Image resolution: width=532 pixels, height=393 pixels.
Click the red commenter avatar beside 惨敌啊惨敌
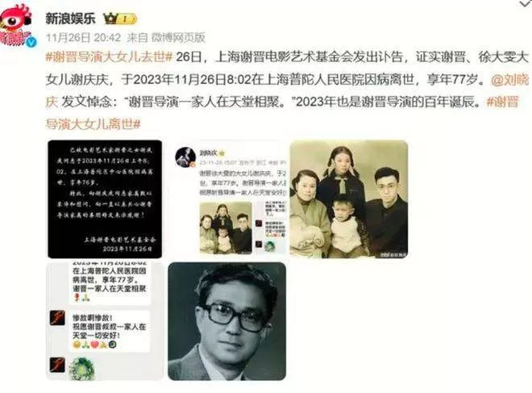57,318
